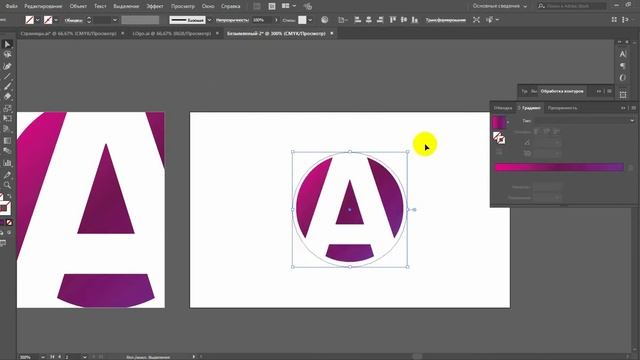
Task: Open the OpenType panel icon
Action: click(x=622, y=78)
